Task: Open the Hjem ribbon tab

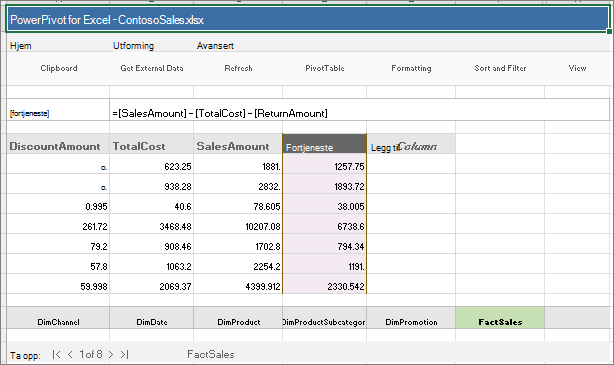Action: coord(21,46)
